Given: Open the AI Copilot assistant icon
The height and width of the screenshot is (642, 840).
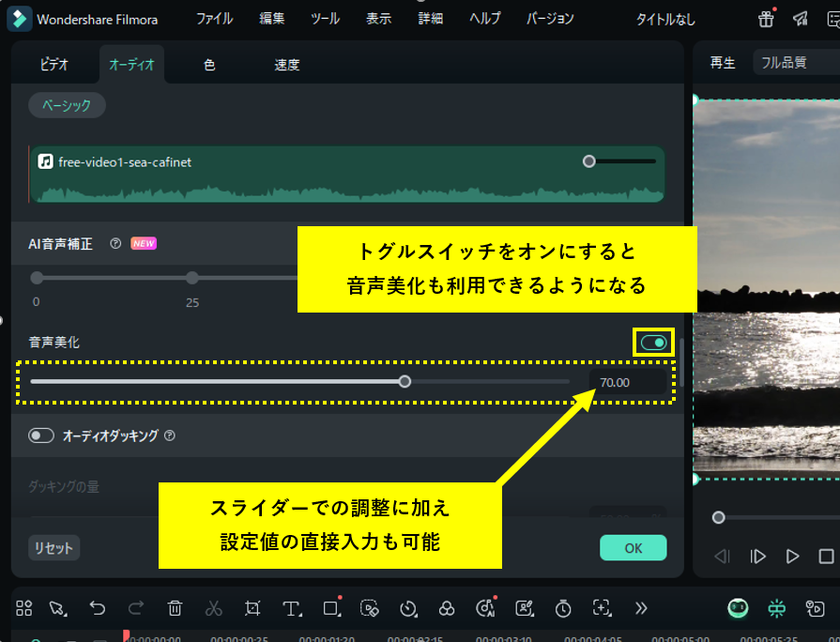Looking at the screenshot, I should point(737,608).
